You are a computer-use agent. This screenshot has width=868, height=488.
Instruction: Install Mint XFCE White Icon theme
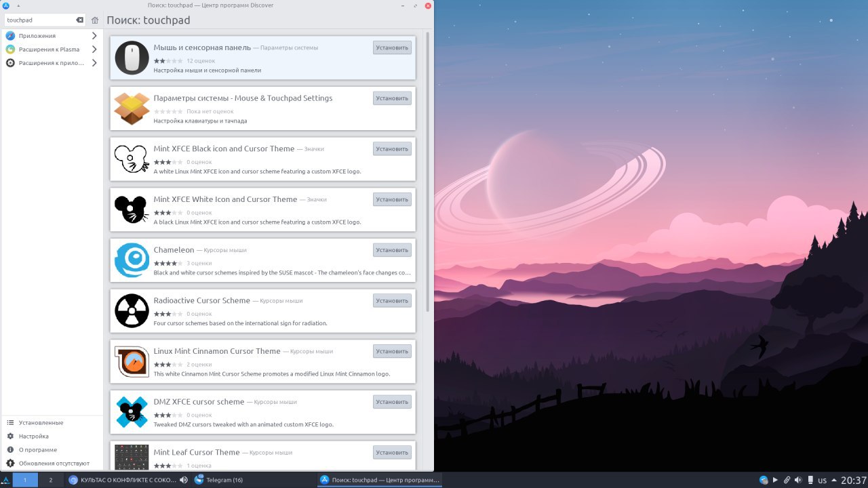pos(392,199)
